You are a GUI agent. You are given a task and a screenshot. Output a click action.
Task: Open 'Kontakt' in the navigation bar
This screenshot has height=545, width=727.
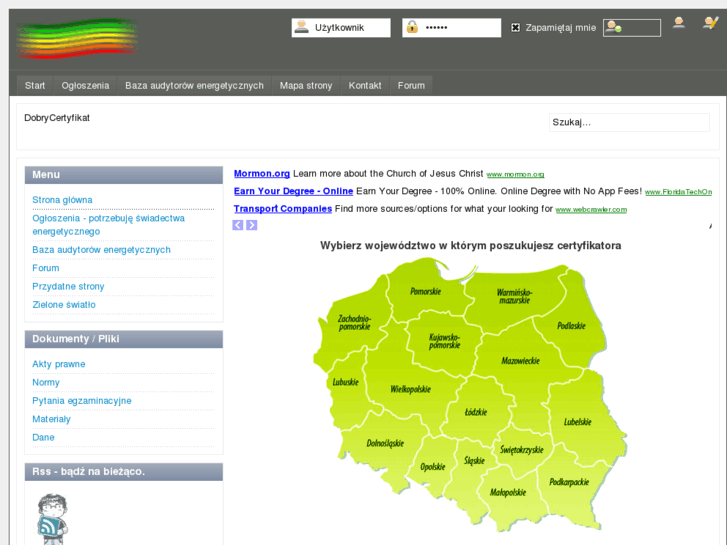(365, 86)
